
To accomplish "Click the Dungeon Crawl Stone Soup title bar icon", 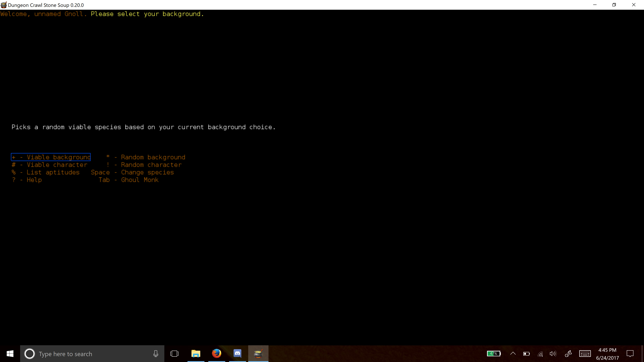I will 4,5.
